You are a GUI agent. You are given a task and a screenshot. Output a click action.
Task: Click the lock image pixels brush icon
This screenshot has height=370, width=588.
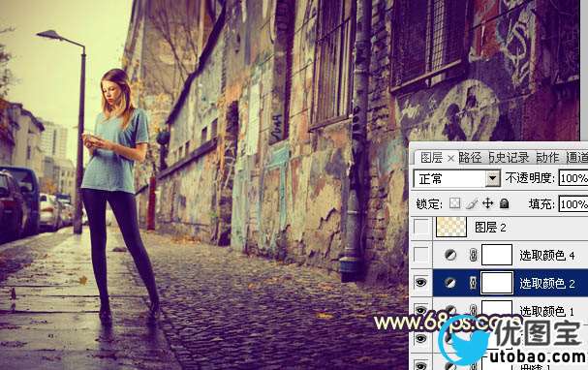472,203
